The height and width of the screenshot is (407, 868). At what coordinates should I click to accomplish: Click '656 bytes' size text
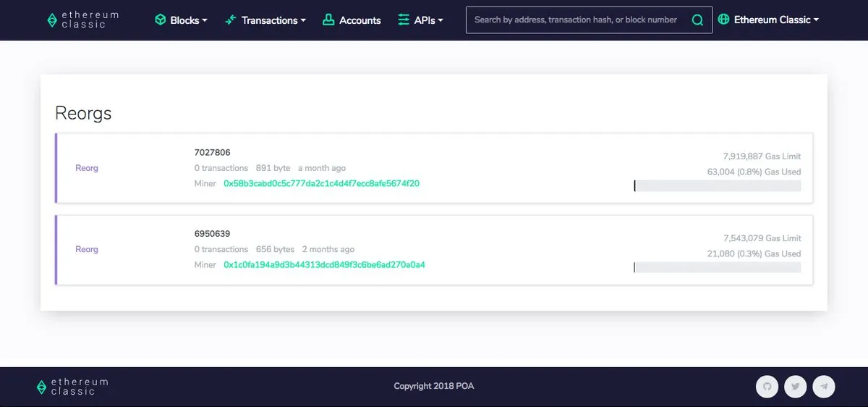tap(275, 249)
